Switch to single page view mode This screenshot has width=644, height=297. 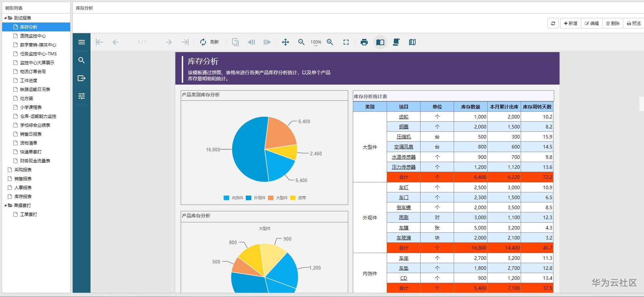tap(380, 42)
